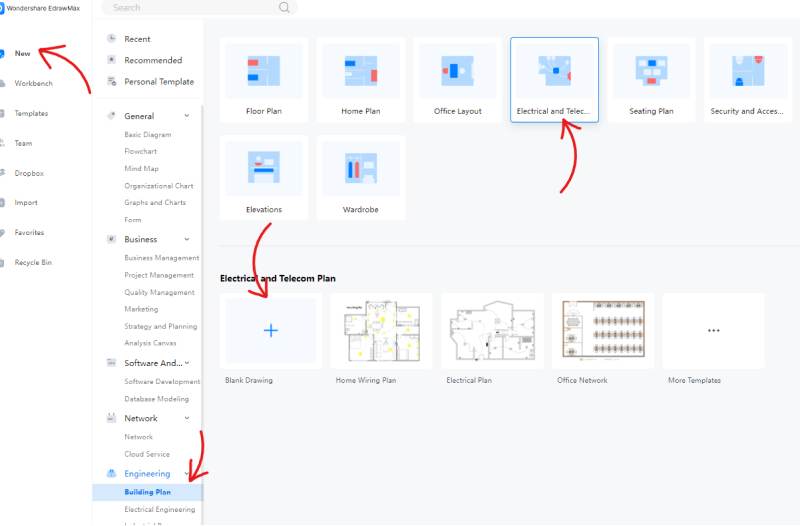Screen dimensions: 800x526
Task: Select Business Management under Business
Action: tap(162, 258)
